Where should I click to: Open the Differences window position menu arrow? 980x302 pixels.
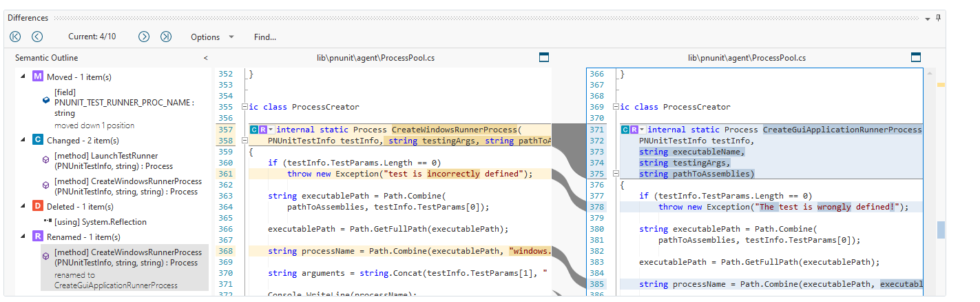click(928, 17)
